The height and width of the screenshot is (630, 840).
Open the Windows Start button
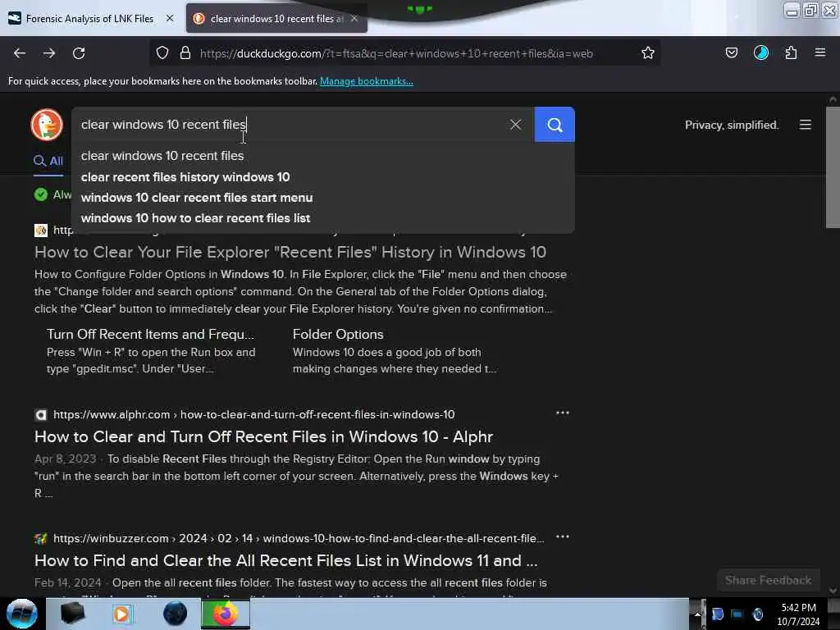pyautogui.click(x=21, y=614)
